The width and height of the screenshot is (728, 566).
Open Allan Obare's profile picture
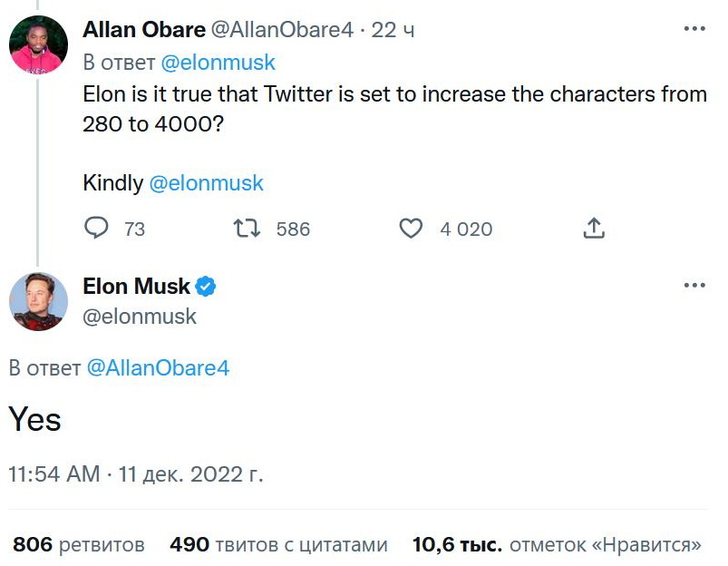pos(38,45)
